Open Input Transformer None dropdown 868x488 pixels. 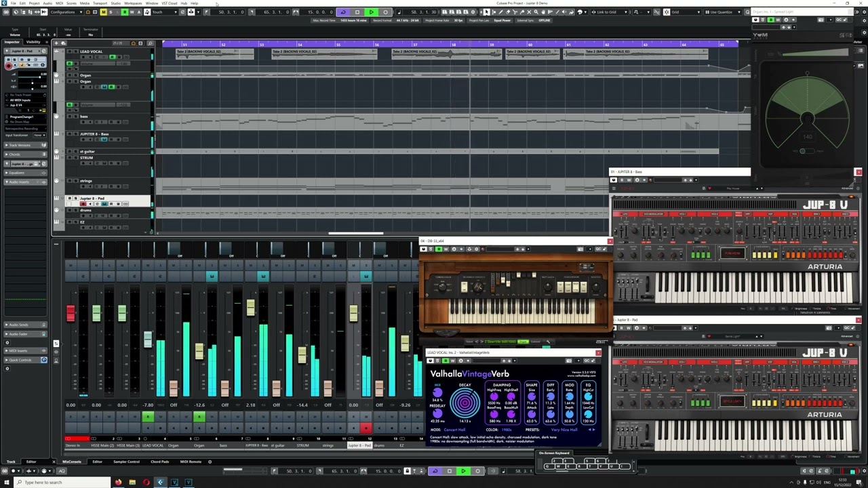(40, 135)
